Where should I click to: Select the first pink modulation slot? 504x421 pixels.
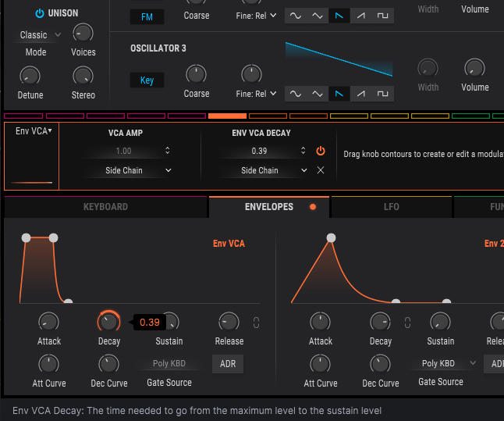click(23, 116)
